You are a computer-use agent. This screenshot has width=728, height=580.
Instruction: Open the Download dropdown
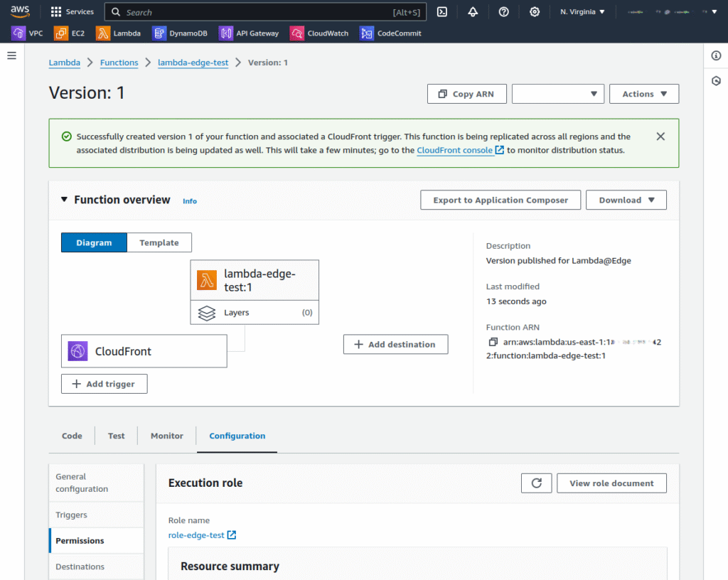point(626,200)
